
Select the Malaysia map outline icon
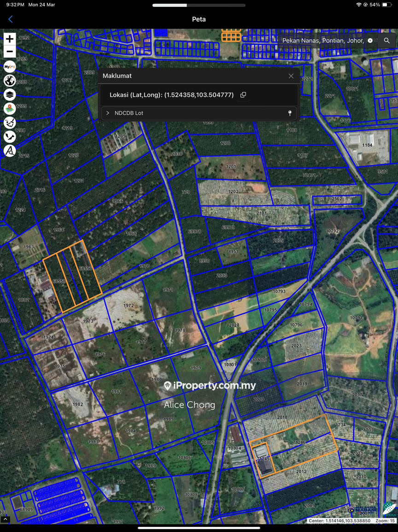pos(10,136)
